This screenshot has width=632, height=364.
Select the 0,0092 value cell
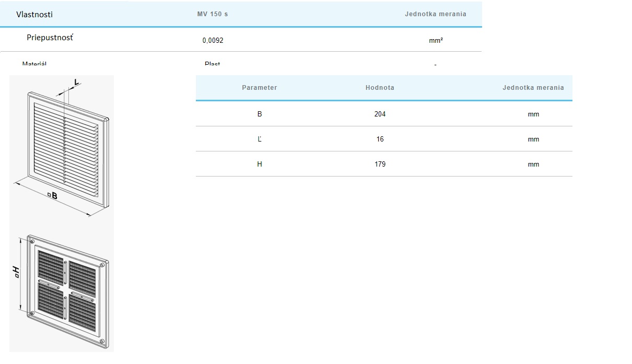click(213, 40)
